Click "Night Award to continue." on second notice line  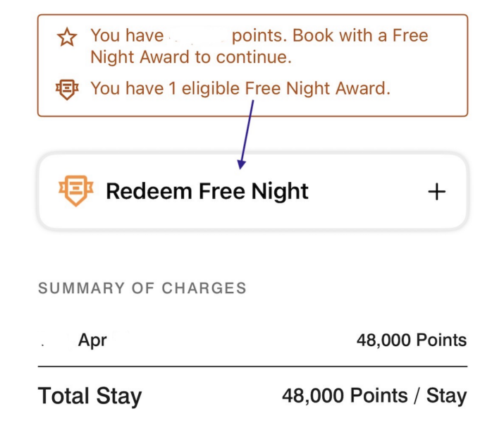[x=191, y=58]
